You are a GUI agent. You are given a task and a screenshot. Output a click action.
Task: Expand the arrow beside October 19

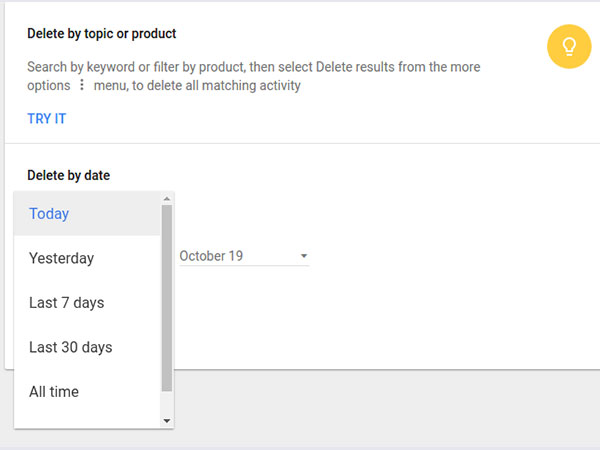[304, 257]
